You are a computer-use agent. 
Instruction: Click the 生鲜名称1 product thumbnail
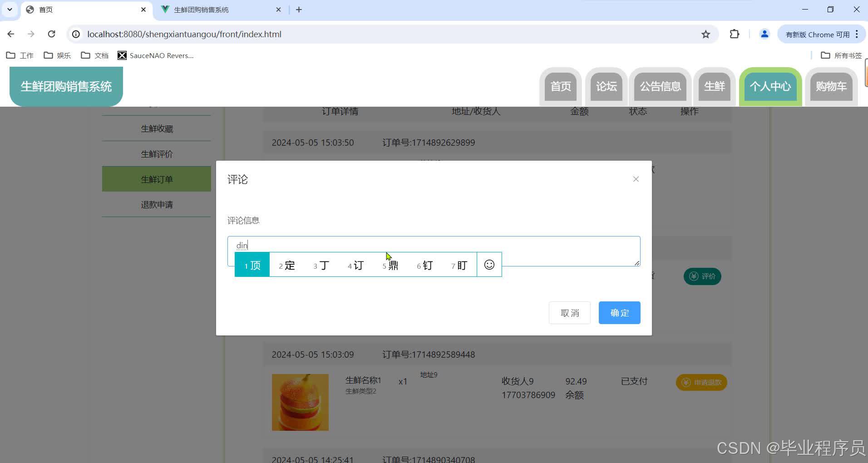300,402
